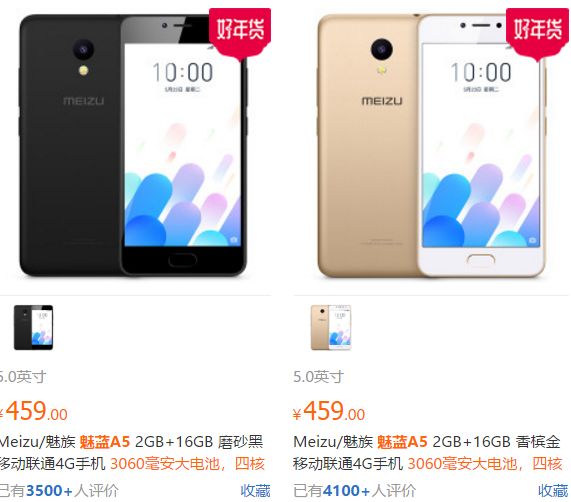The height and width of the screenshot is (502, 571).
Task: Click the 魅蓝A5 highlighted keyword, black listing
Action: 105,442
